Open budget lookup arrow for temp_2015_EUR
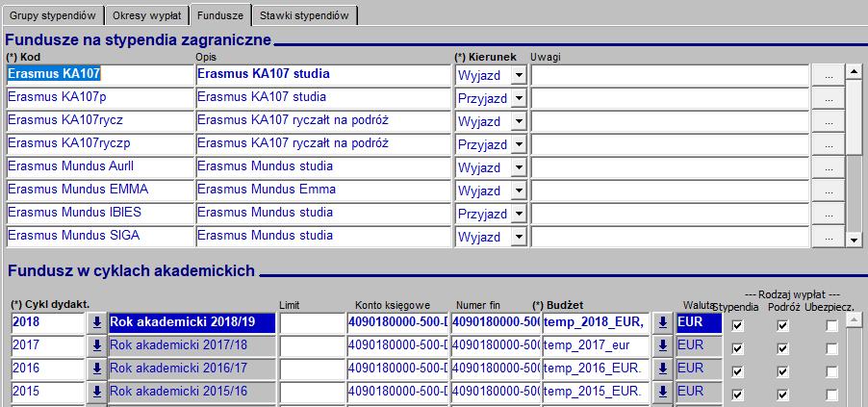The image size is (868, 407). (662, 393)
